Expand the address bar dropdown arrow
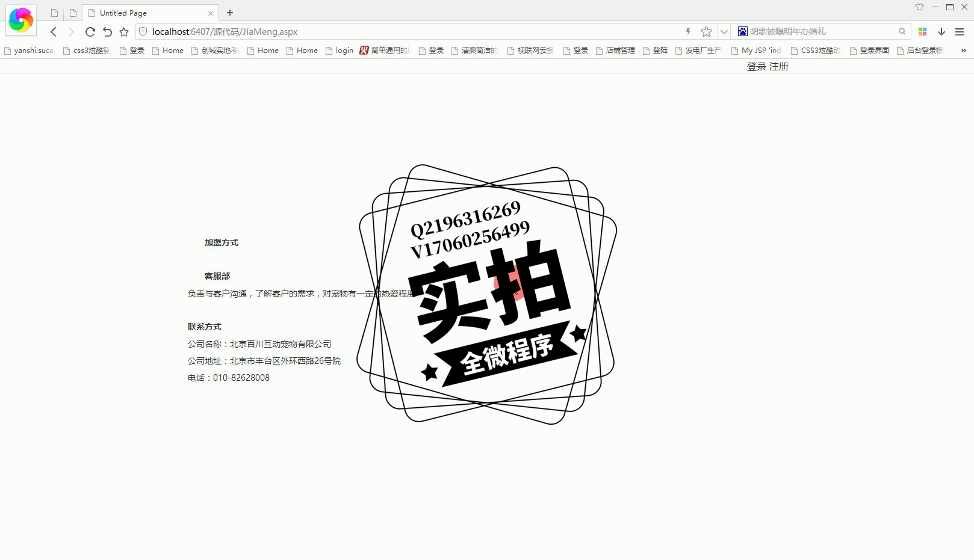 tap(724, 32)
